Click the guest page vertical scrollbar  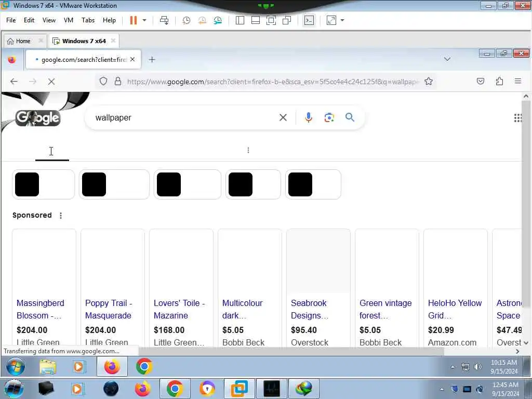point(526,204)
